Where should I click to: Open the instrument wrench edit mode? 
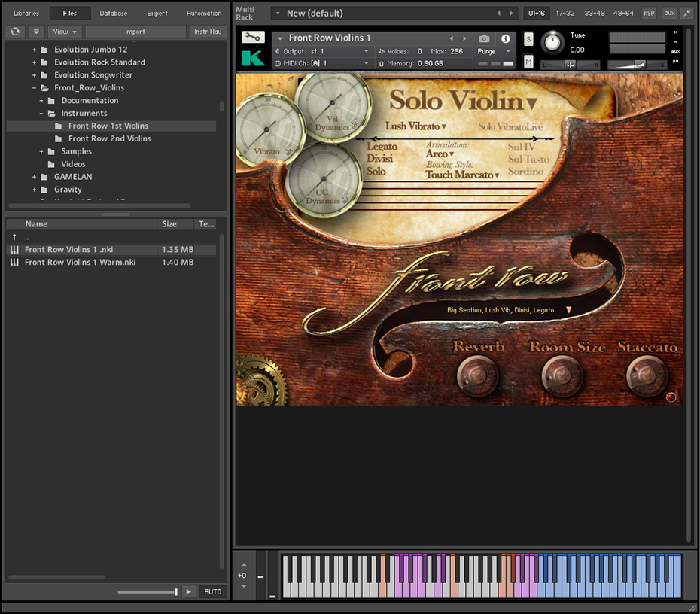tap(253, 37)
